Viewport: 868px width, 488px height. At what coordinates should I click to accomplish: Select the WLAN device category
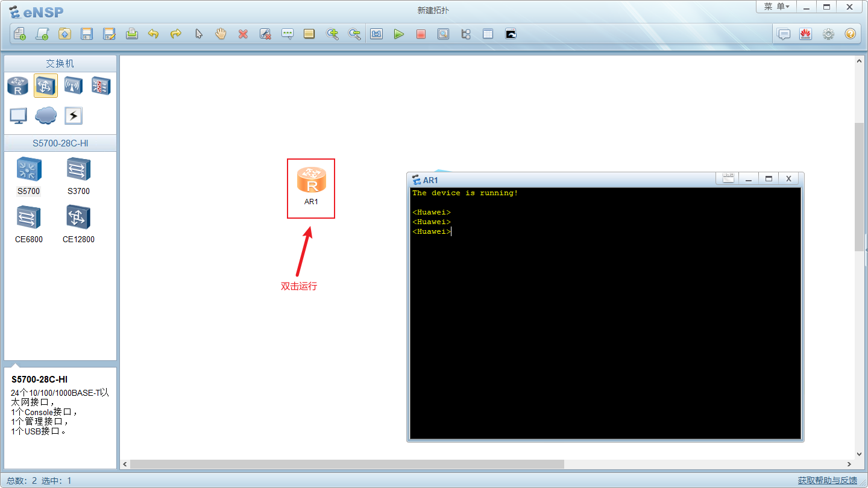click(x=74, y=86)
